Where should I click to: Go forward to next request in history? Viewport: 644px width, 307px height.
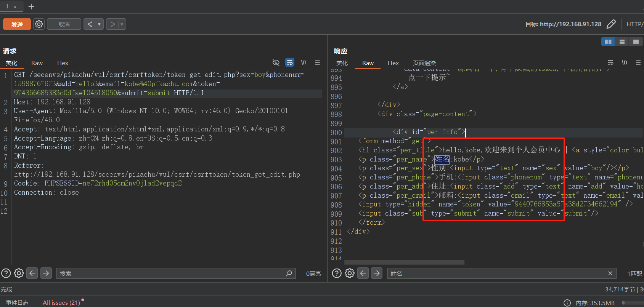click(x=112, y=24)
